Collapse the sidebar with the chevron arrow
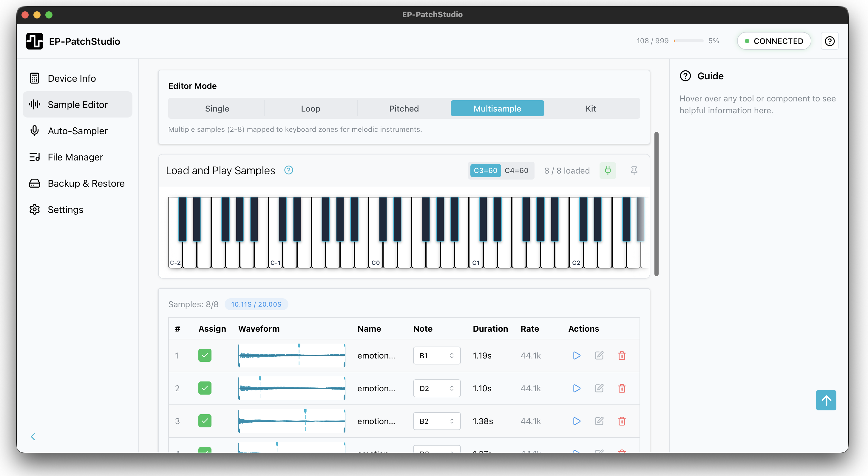Viewport: 868px width, 476px height. pos(33,437)
